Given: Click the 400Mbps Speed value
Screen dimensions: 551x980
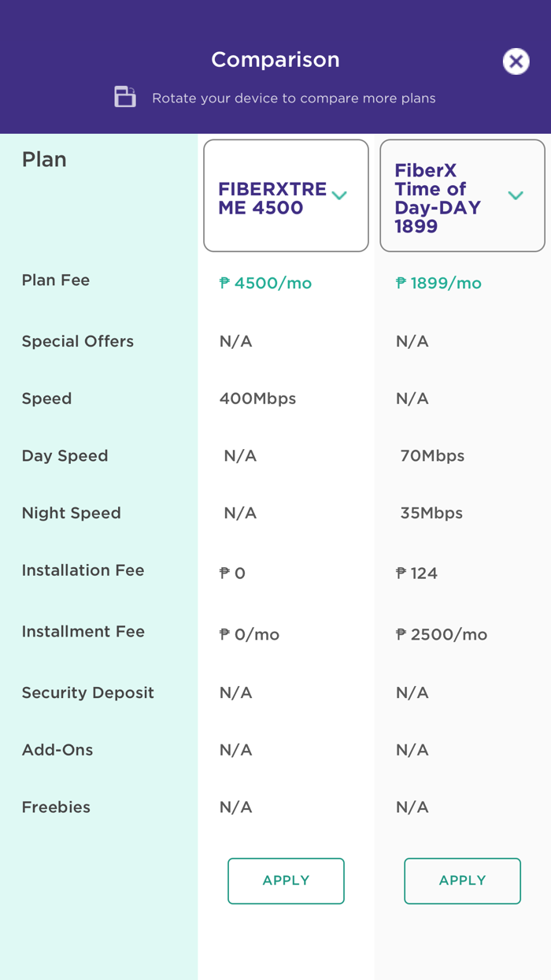Looking at the screenshot, I should click(x=257, y=399).
